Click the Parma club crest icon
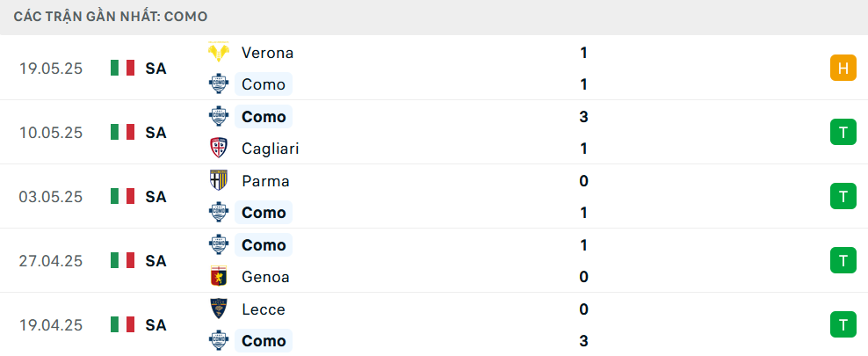Screen dimensions: 868x356 (x=219, y=180)
